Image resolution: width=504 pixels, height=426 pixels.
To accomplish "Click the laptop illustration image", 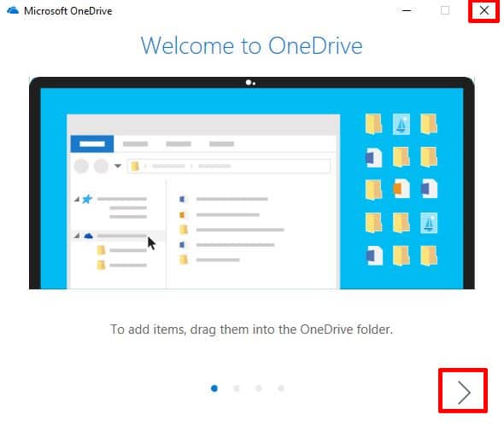I will (x=252, y=183).
